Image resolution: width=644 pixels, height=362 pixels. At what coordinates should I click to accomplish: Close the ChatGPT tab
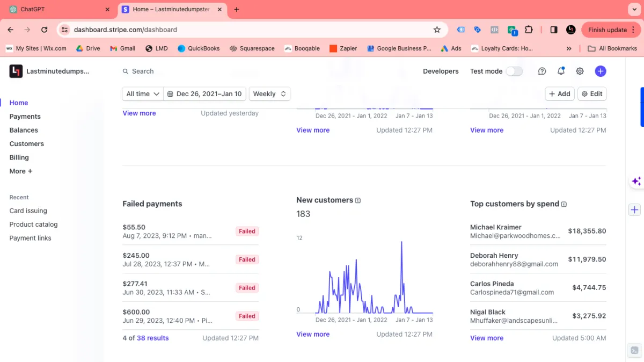[107, 10]
